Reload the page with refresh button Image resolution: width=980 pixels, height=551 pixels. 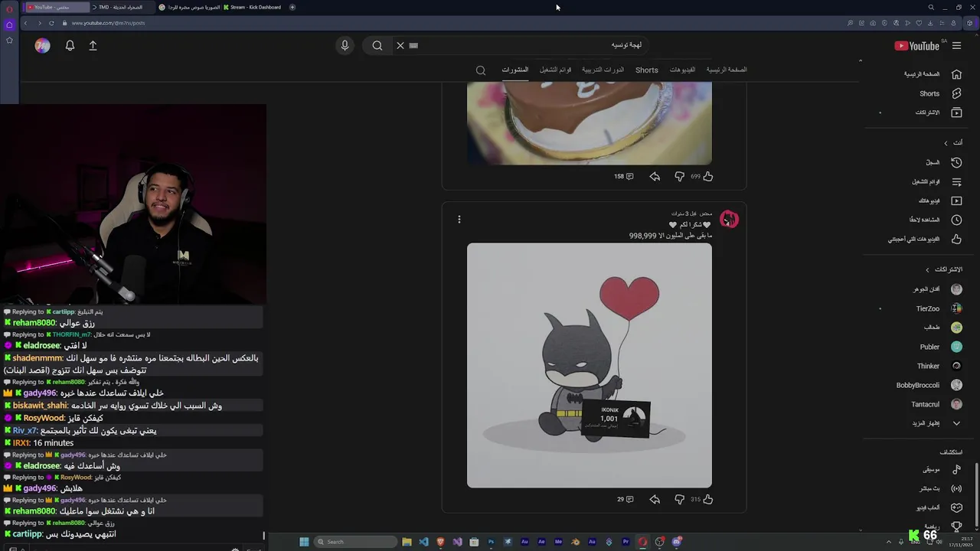[x=51, y=23]
